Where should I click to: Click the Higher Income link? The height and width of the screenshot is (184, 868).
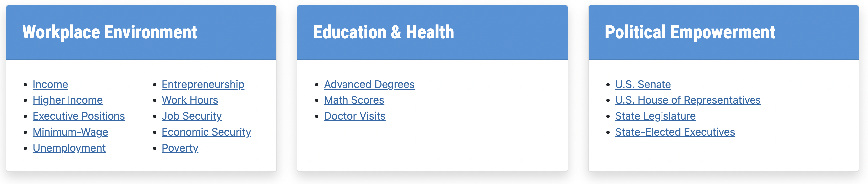point(68,100)
